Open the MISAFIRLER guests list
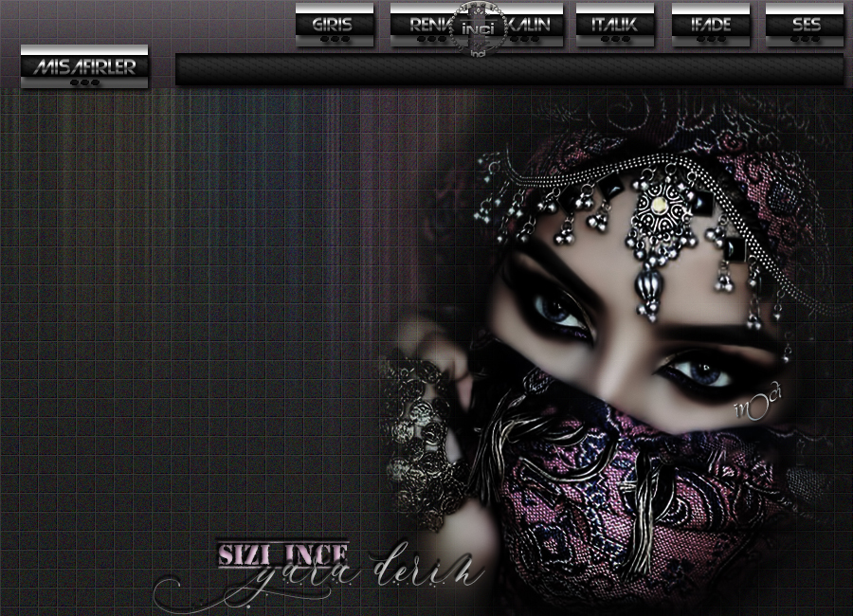Viewport: 853px width, 616px height. coord(84,66)
